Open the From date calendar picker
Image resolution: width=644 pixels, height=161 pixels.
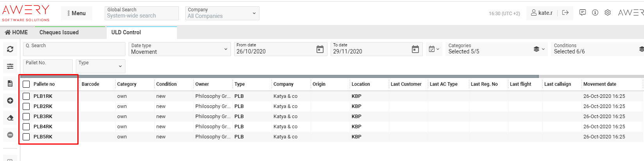tap(320, 49)
